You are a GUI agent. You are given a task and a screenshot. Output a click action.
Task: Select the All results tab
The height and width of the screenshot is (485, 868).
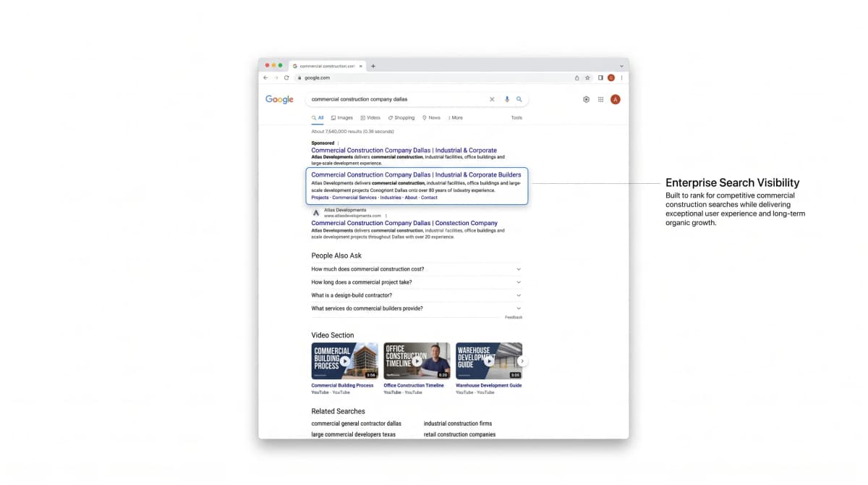318,117
